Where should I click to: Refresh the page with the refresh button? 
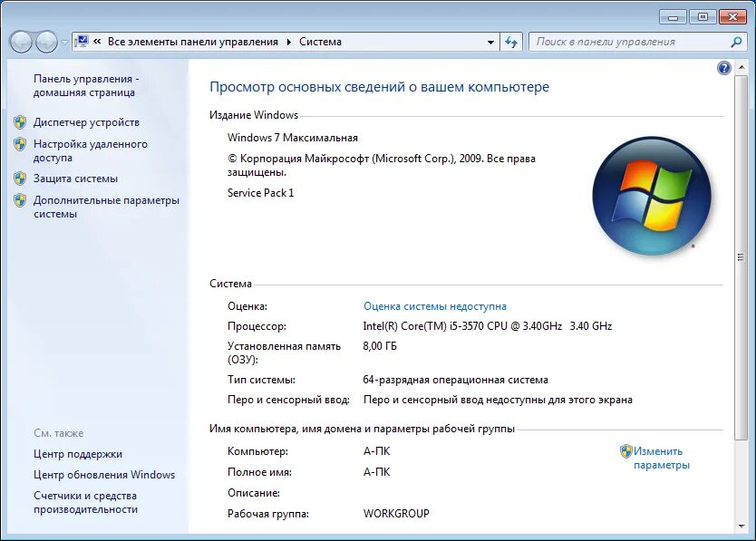tap(511, 42)
